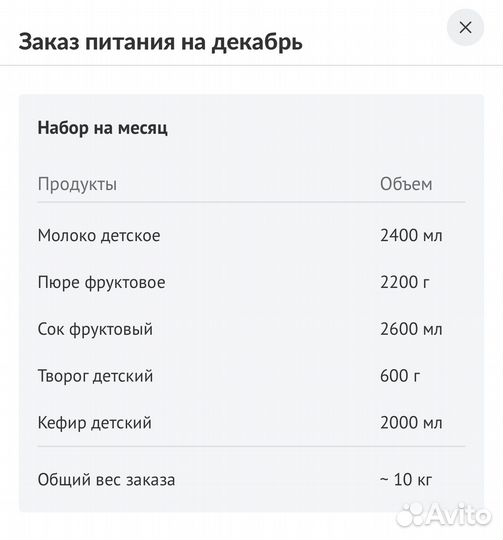Click the 2600 мл volume value
The width and height of the screenshot is (503, 540).
point(411,329)
